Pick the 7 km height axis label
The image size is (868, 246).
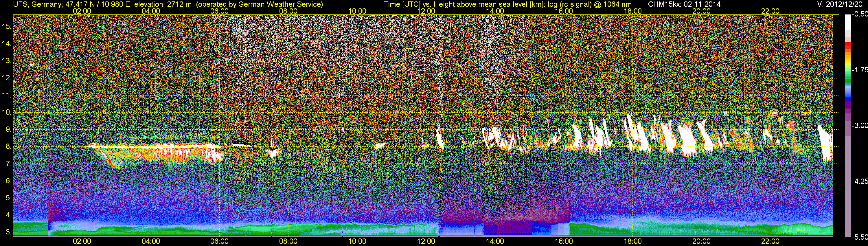(x=8, y=164)
